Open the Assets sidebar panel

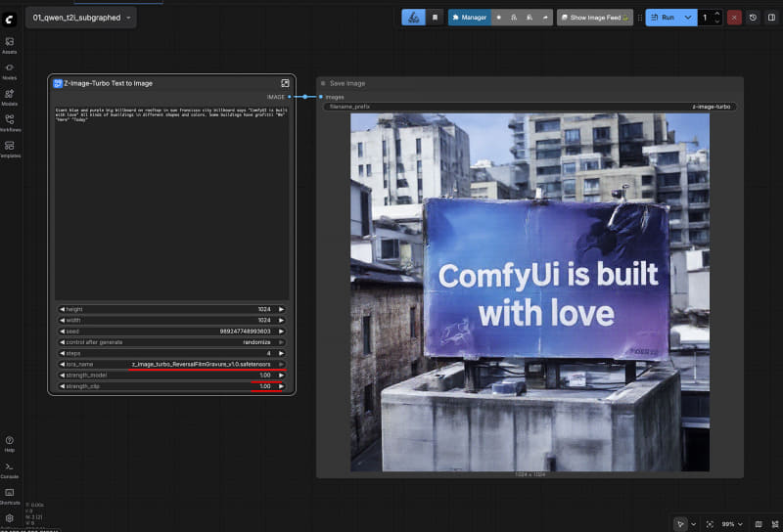pyautogui.click(x=9, y=44)
